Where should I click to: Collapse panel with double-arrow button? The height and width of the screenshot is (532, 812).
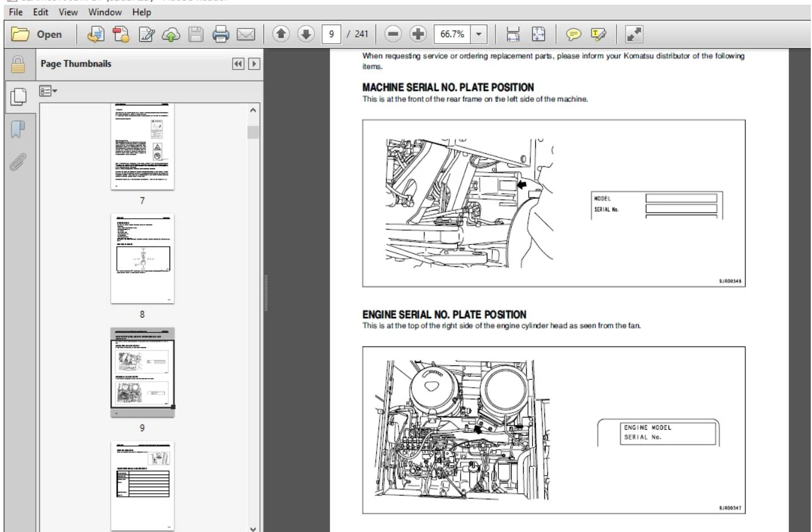point(239,64)
